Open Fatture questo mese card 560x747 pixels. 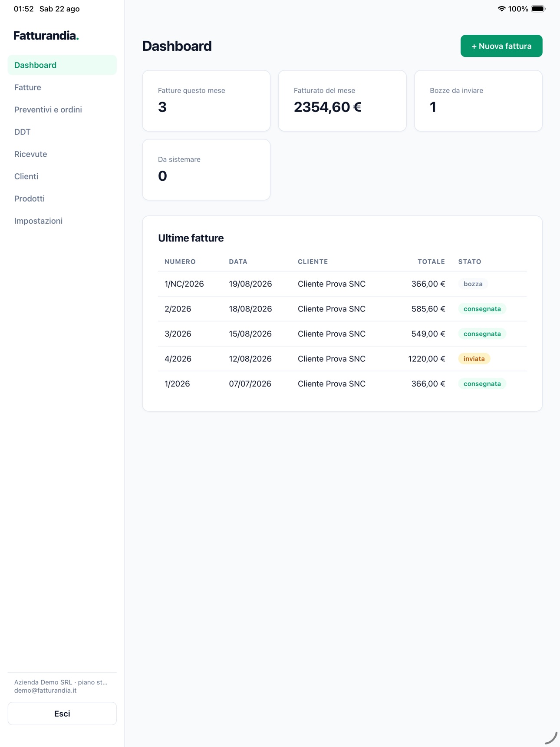(x=206, y=101)
